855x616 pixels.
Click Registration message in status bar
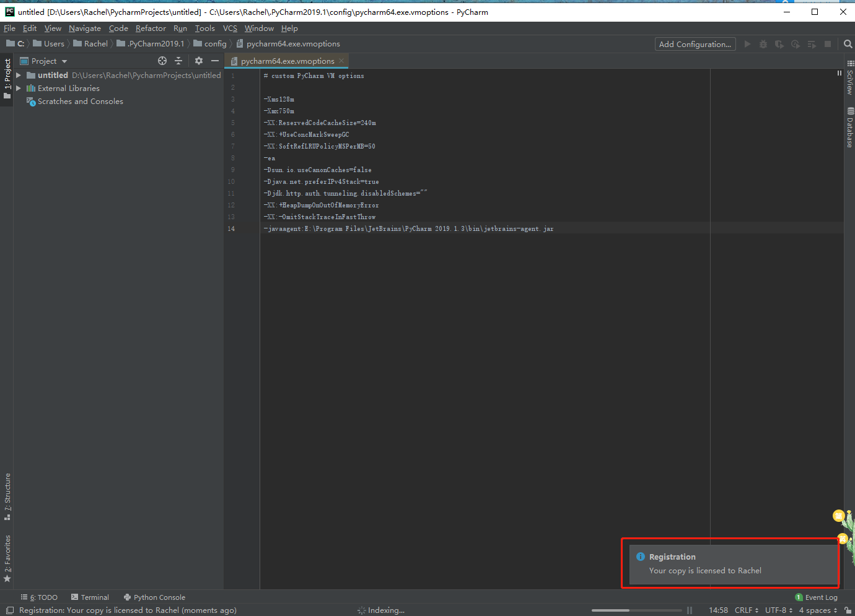tap(128, 610)
